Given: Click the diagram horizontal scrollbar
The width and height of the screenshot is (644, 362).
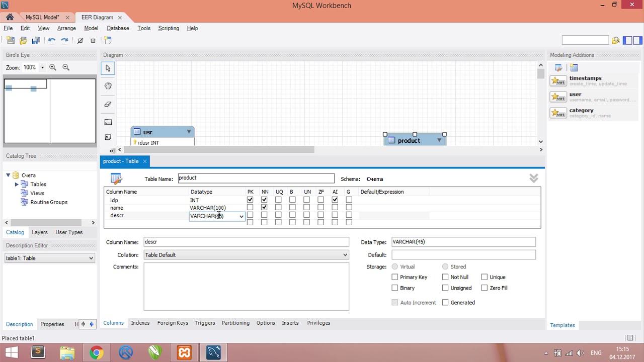Looking at the screenshot, I should pos(219,149).
